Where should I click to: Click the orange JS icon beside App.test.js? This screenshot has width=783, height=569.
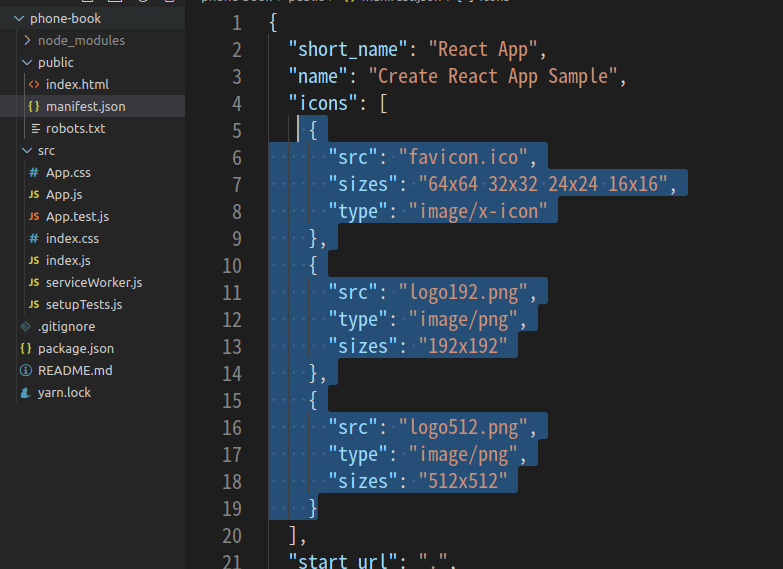(x=34, y=216)
